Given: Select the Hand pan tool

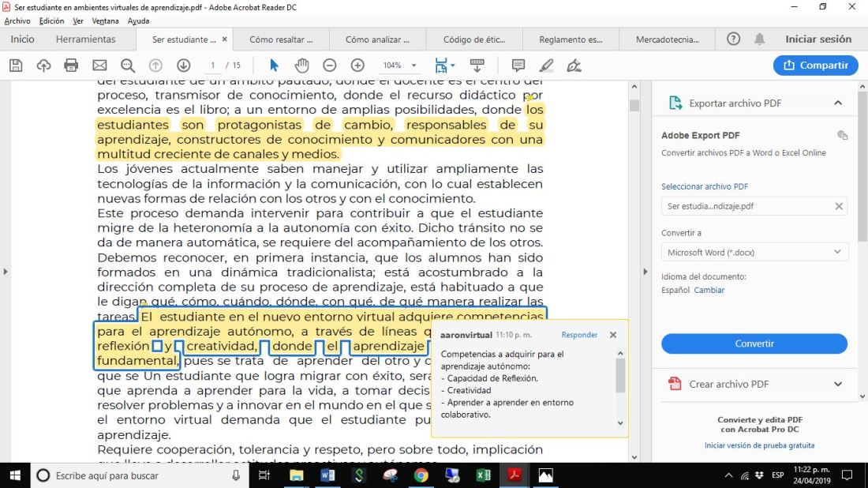Looking at the screenshot, I should (x=301, y=66).
